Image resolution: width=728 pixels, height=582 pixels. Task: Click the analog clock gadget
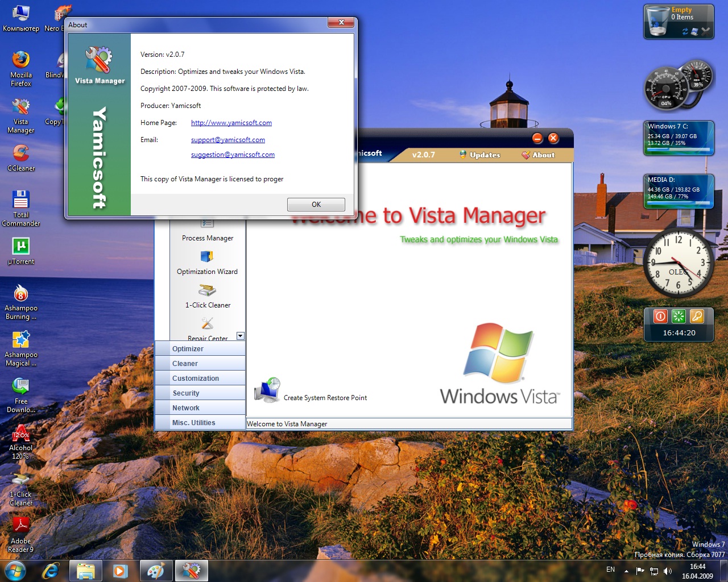click(x=679, y=263)
